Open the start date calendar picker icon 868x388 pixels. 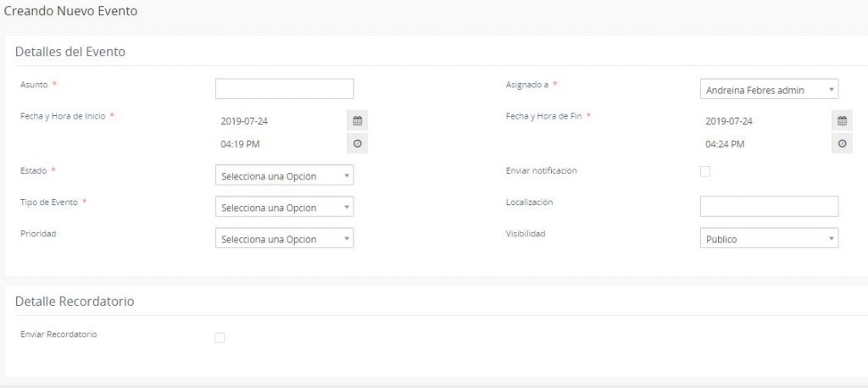tap(357, 121)
